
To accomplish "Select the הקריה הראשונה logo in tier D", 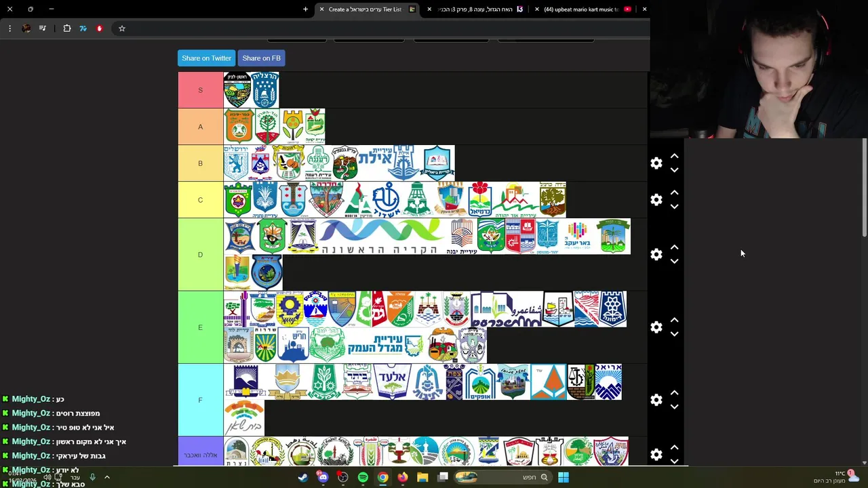I will pyautogui.click(x=380, y=237).
